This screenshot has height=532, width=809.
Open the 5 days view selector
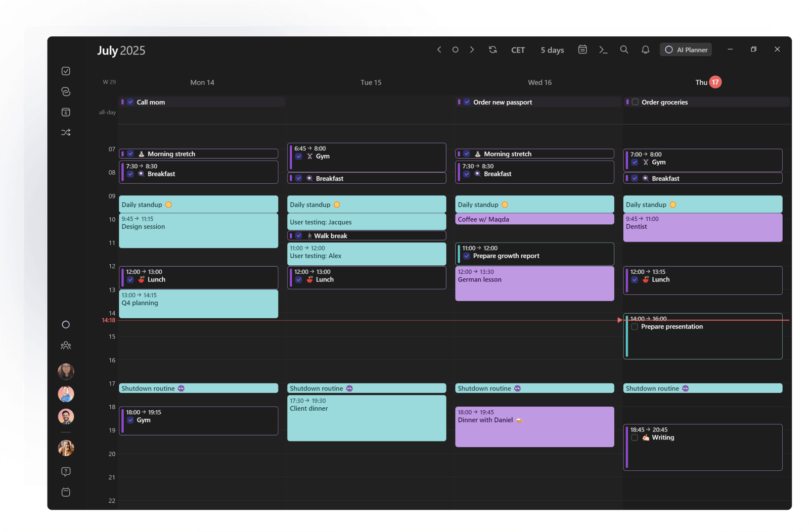click(552, 50)
